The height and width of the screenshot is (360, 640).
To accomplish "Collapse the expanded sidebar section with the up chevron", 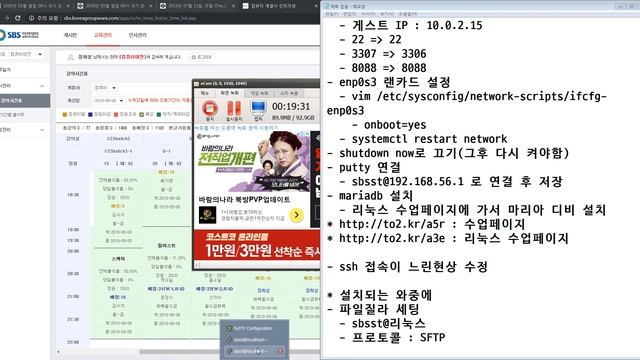I will tap(42, 86).
